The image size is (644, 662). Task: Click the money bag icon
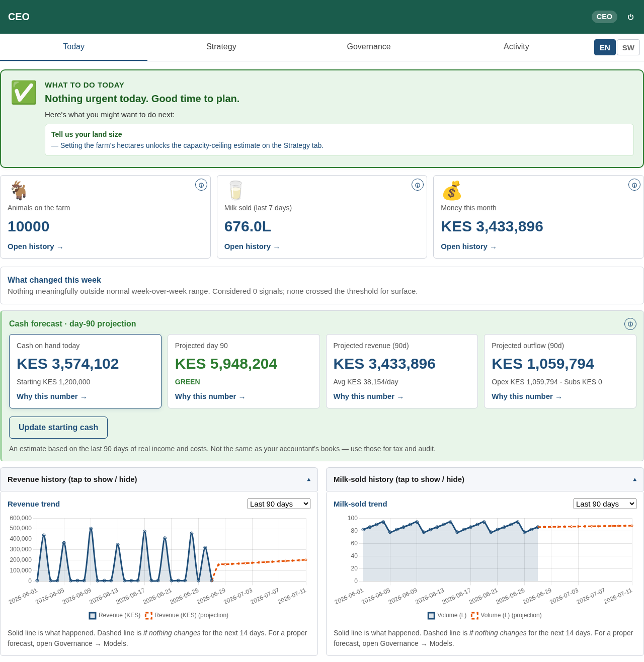click(451, 191)
